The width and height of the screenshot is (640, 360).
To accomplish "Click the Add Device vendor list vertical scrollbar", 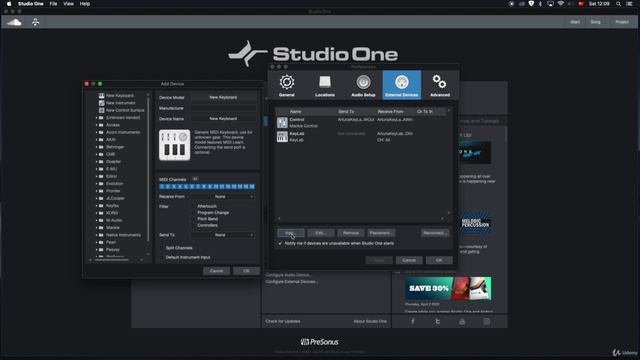I will tap(148, 171).
